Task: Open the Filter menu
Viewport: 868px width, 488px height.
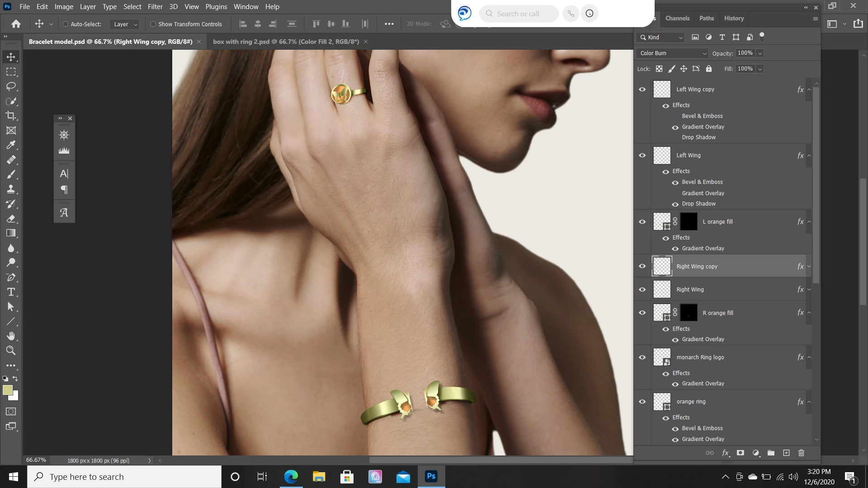Action: point(155,7)
